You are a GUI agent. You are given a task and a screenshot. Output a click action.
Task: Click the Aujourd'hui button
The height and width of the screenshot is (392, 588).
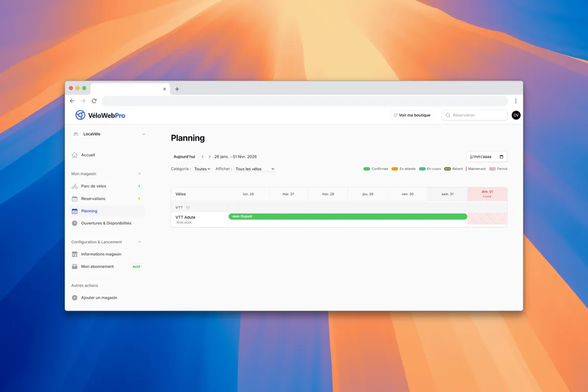pyautogui.click(x=184, y=156)
